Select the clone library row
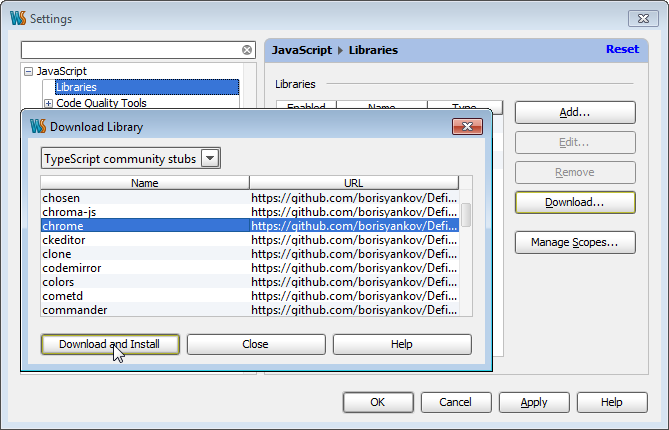This screenshot has height=430, width=669. (250, 254)
